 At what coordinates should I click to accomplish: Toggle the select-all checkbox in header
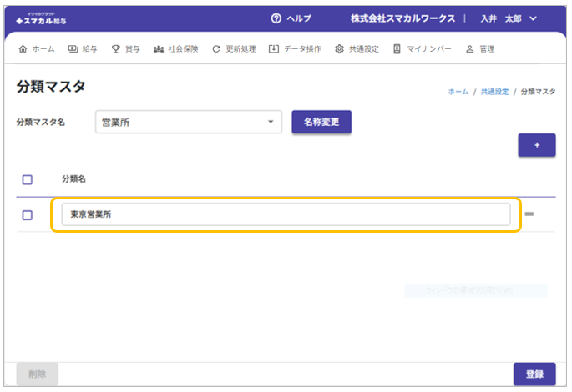click(28, 179)
